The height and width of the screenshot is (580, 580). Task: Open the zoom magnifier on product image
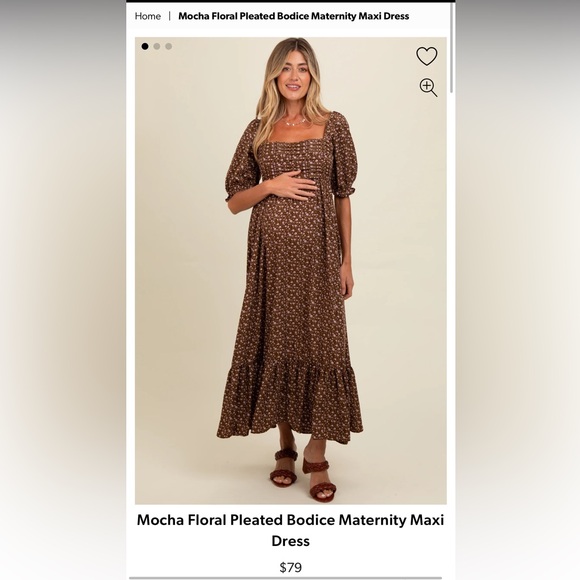pos(428,87)
